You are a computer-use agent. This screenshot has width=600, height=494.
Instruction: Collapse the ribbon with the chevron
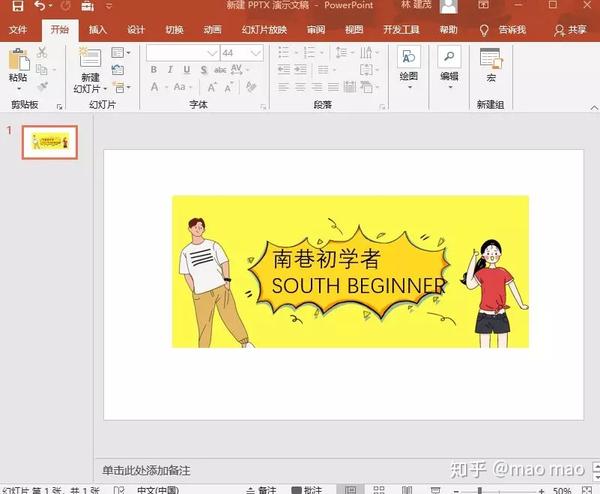594,108
